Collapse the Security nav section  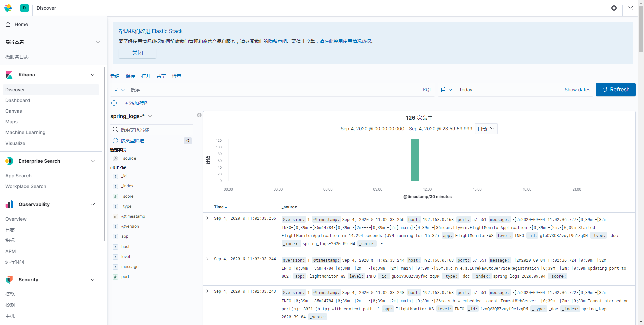point(93,280)
